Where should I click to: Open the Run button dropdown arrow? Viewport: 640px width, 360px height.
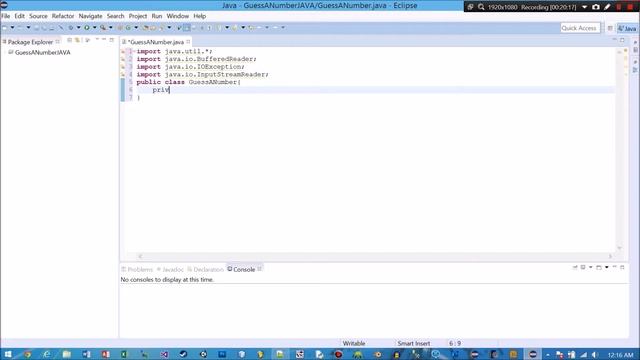[x=94, y=28]
